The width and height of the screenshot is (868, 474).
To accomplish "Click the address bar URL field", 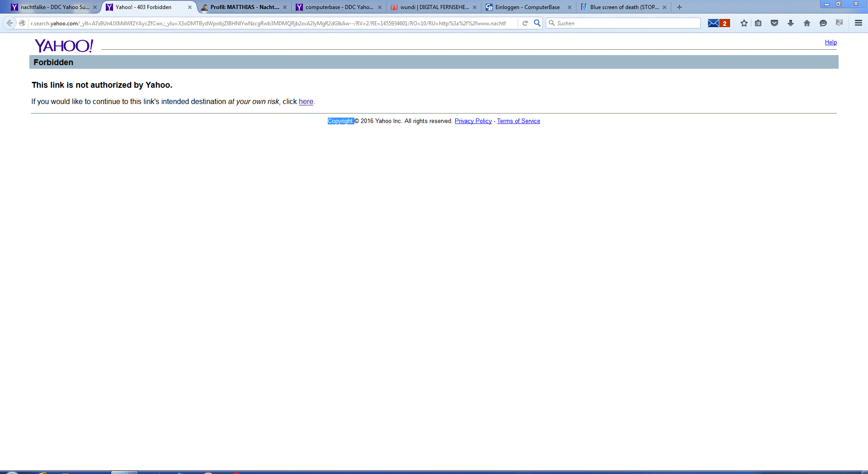I will (273, 23).
